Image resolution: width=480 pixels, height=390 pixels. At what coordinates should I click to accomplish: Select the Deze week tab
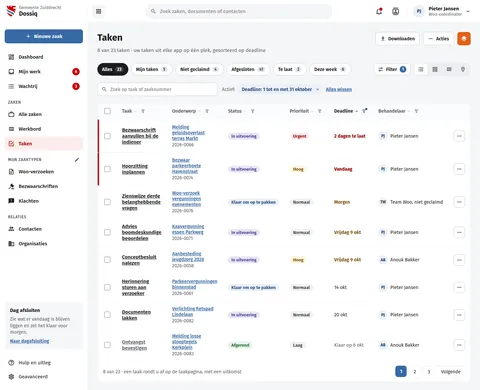pos(330,69)
